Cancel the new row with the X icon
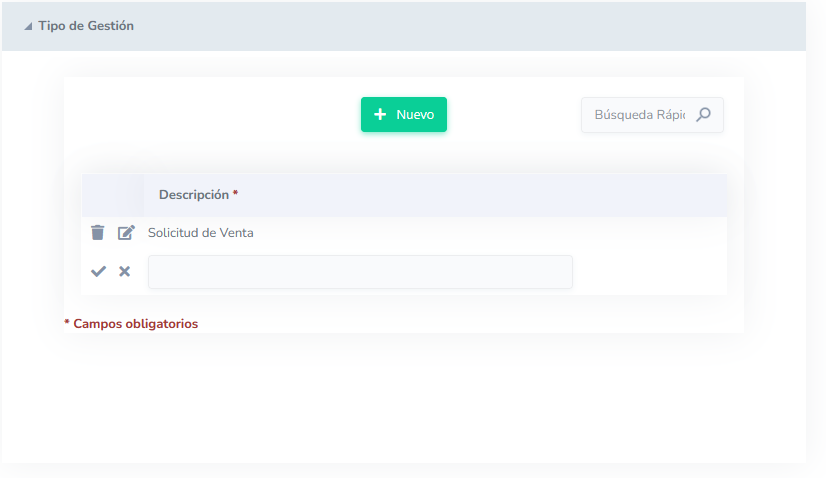This screenshot has height=478, width=826. (125, 271)
